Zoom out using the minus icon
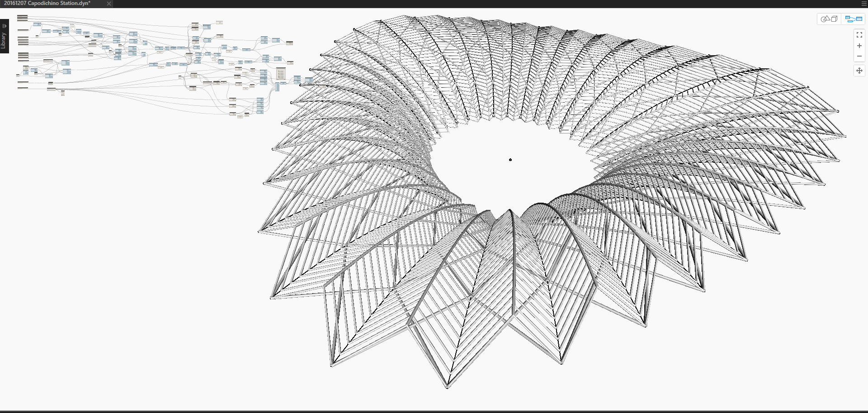The height and width of the screenshot is (413, 868). click(x=859, y=57)
